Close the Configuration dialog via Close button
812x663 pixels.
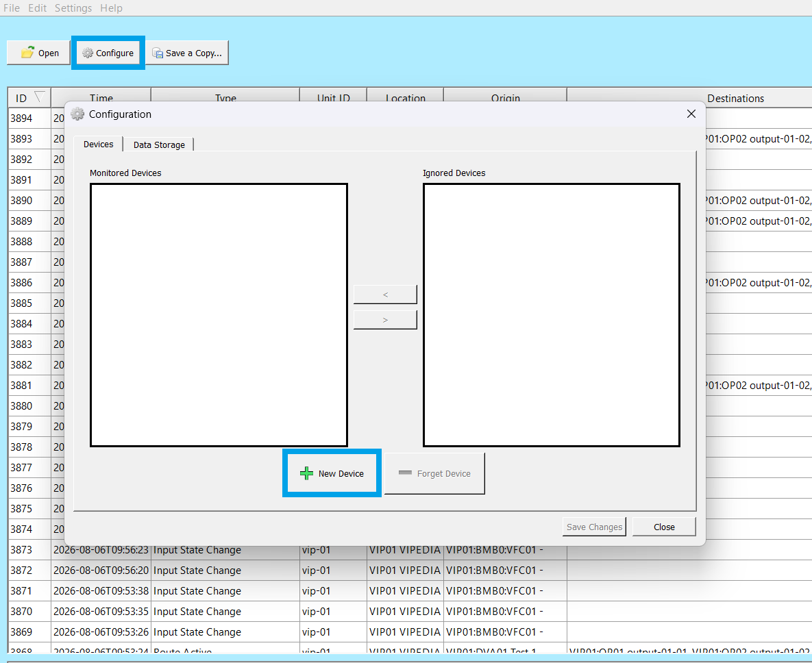(x=664, y=527)
